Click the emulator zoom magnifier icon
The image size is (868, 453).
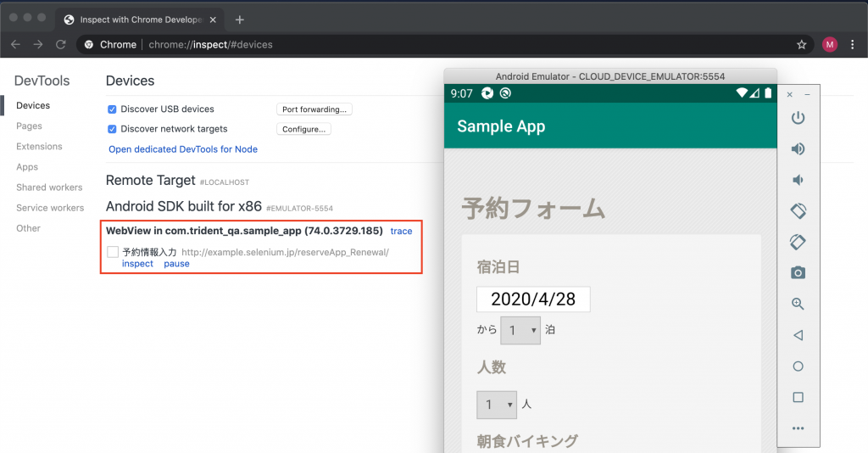click(798, 304)
